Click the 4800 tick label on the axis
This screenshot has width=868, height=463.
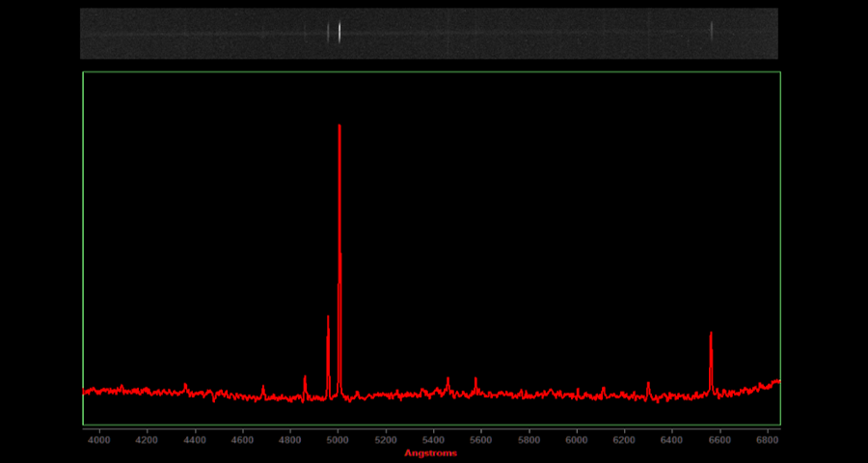[290, 440]
